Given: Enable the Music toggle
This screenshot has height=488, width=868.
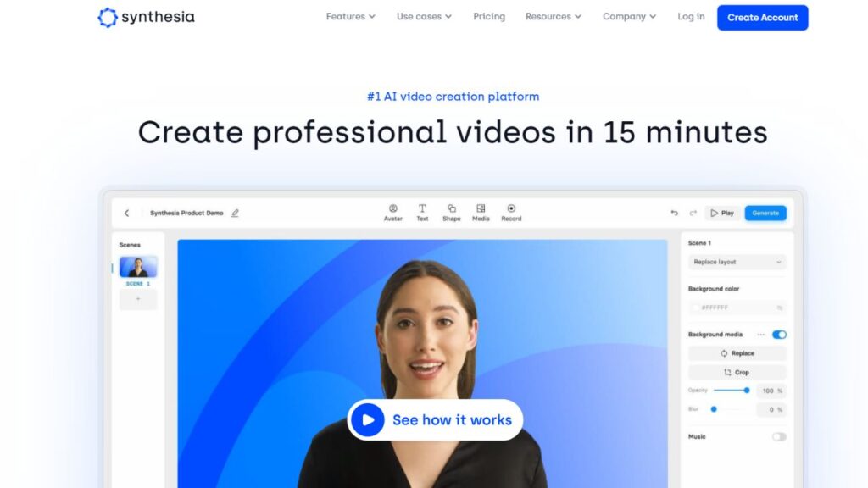Looking at the screenshot, I should pyautogui.click(x=779, y=437).
